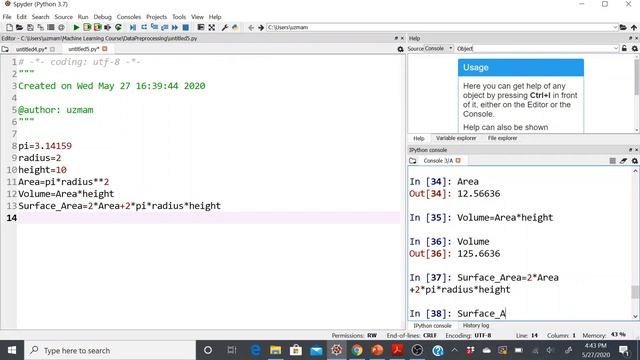Re-run the last script
Image resolution: width=640 pixels, height=360 pixels.
[x=118, y=27]
